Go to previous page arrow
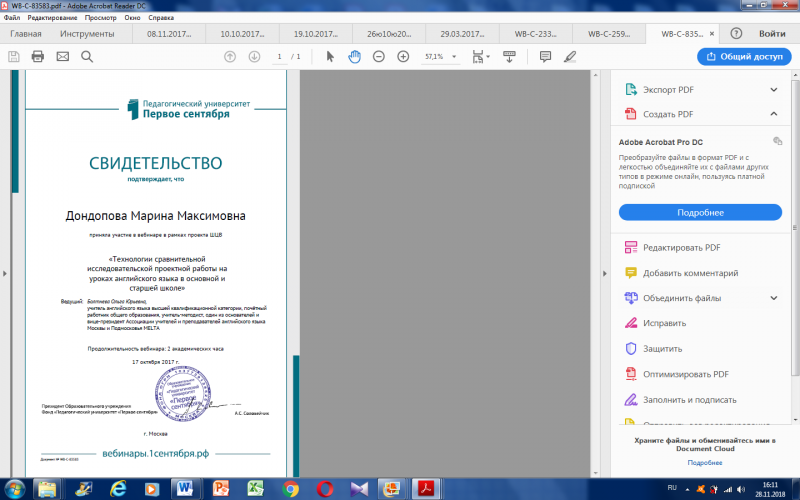800x500 pixels. click(230, 57)
